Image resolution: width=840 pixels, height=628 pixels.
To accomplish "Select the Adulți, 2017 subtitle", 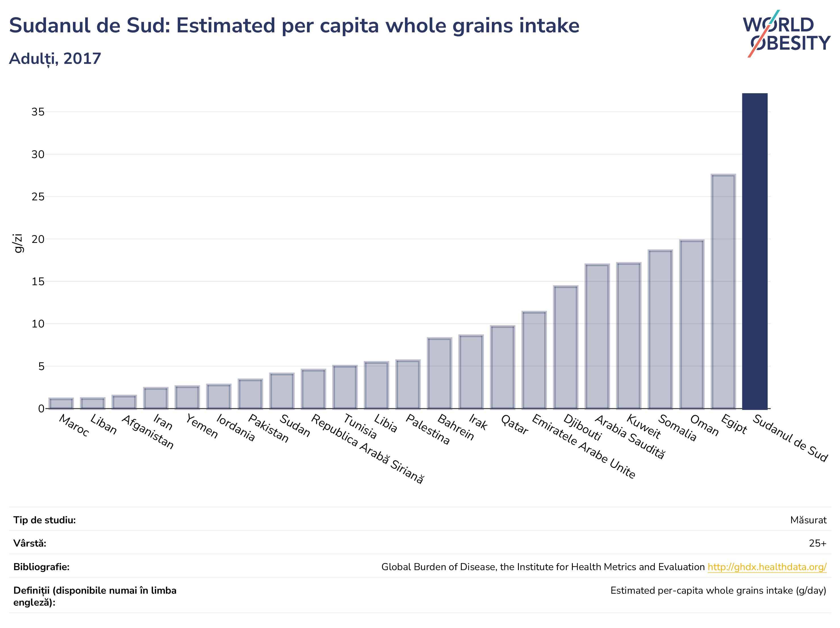I will point(55,59).
